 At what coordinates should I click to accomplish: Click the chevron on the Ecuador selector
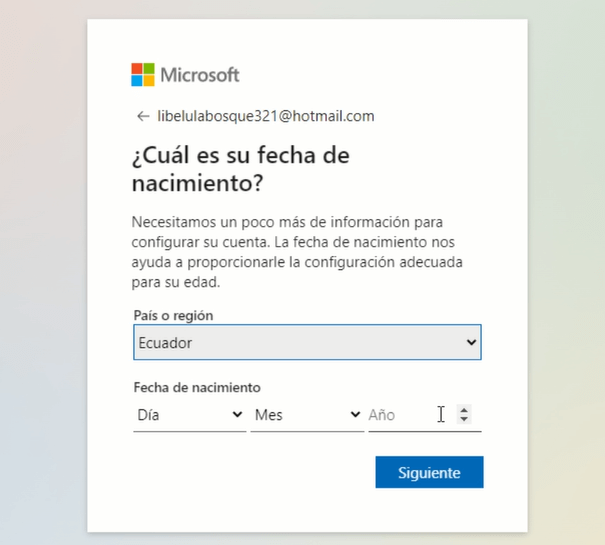[472, 343]
